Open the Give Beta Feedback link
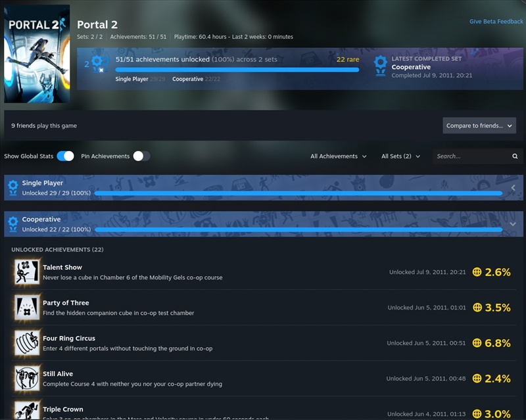Screen dimensions: 526x420 point(496,22)
